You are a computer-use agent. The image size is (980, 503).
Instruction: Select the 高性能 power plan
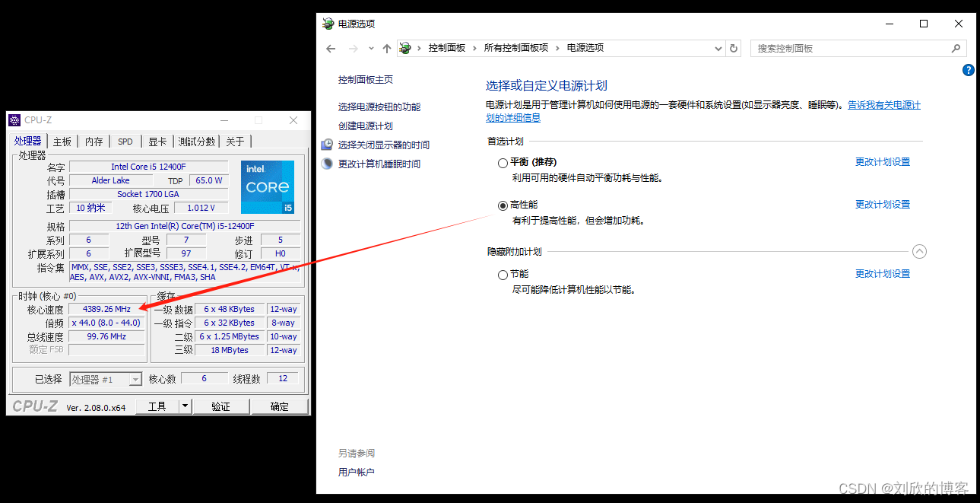(x=503, y=205)
